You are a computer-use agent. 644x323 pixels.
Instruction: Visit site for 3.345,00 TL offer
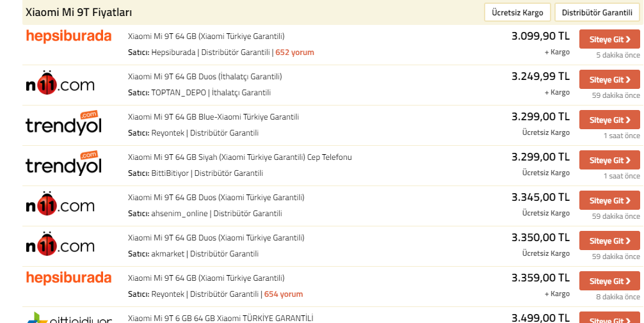[609, 200]
